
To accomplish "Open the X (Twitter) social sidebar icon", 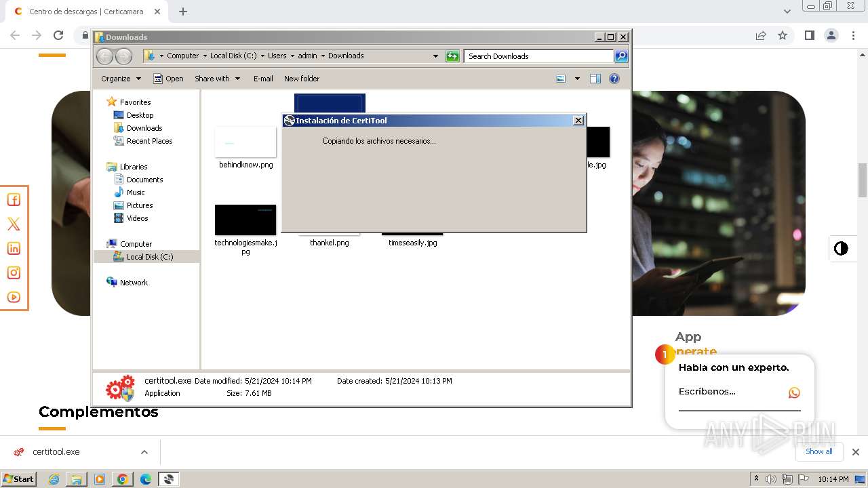I will (14, 224).
